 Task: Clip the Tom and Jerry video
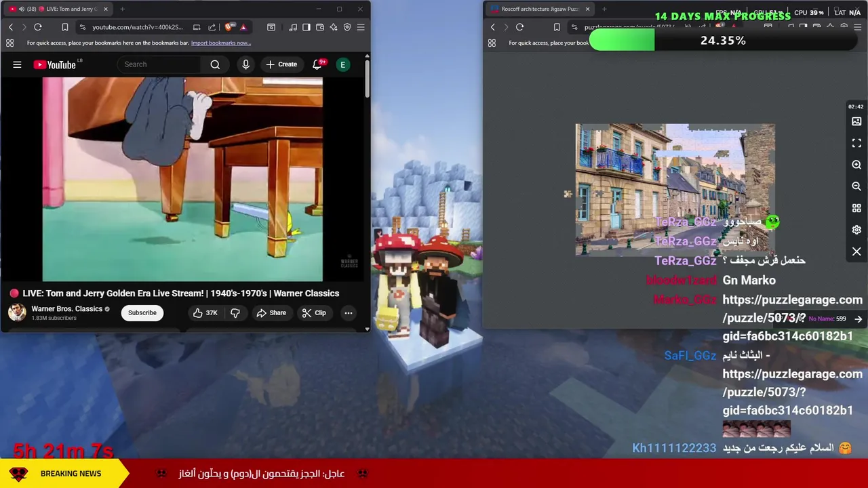coord(314,312)
